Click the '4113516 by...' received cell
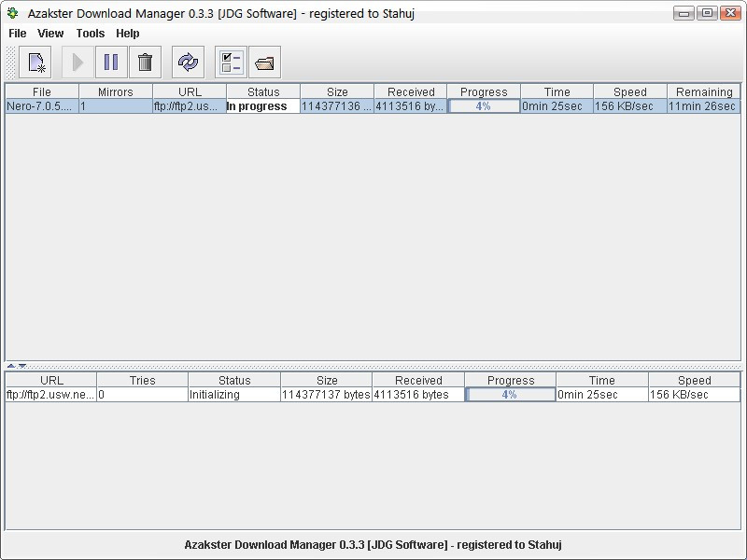The image size is (747, 560). click(x=411, y=105)
